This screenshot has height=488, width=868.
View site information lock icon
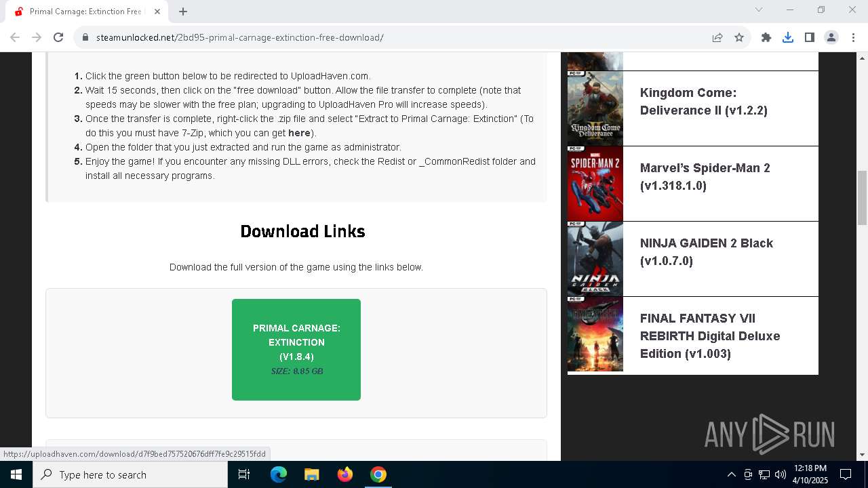coord(85,37)
